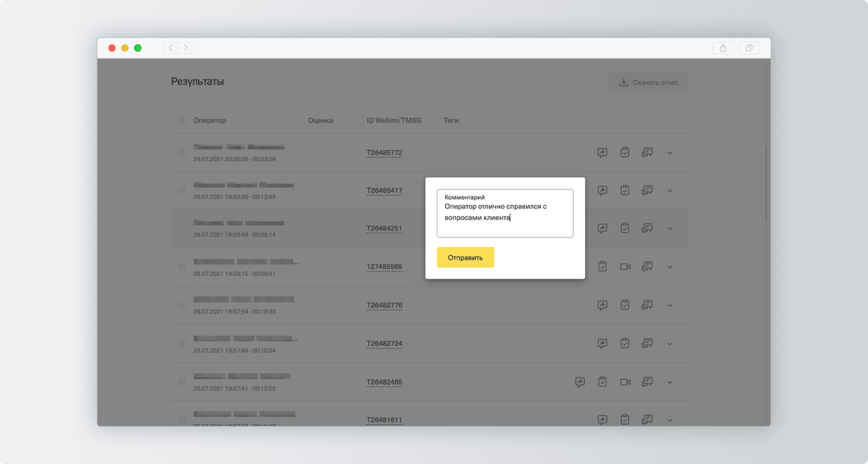Tick checkbox for row T26485772

coord(182,153)
